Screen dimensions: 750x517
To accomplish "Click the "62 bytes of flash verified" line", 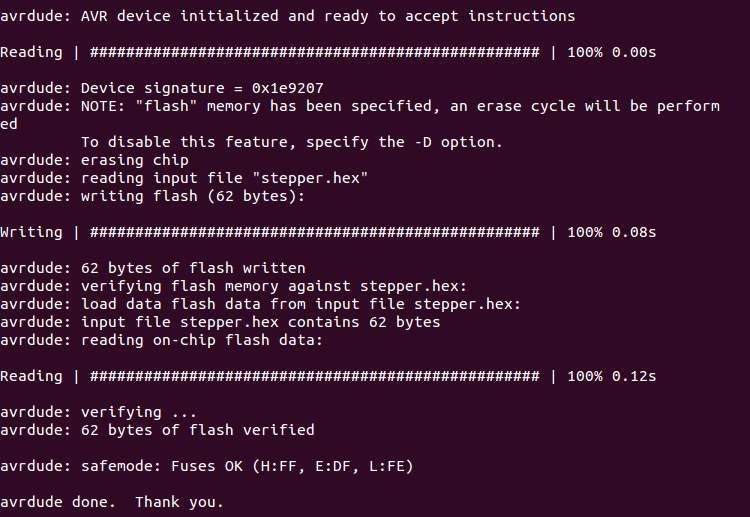I will point(157,430).
